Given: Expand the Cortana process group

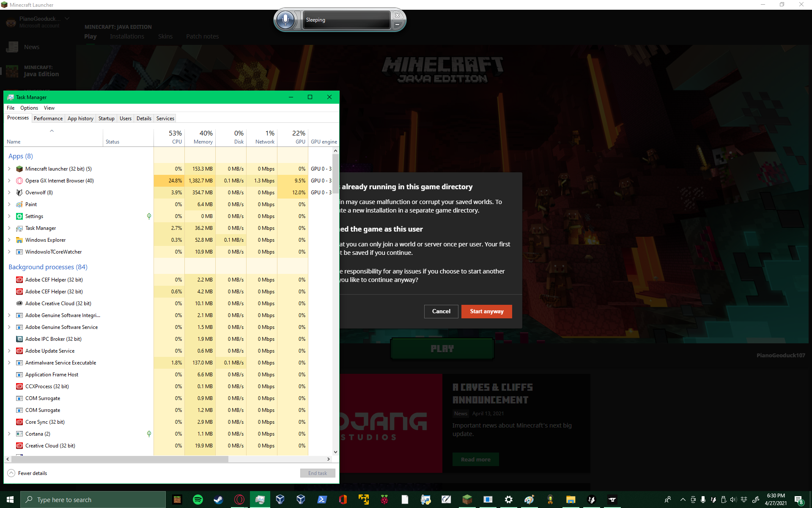Looking at the screenshot, I should [x=9, y=434].
